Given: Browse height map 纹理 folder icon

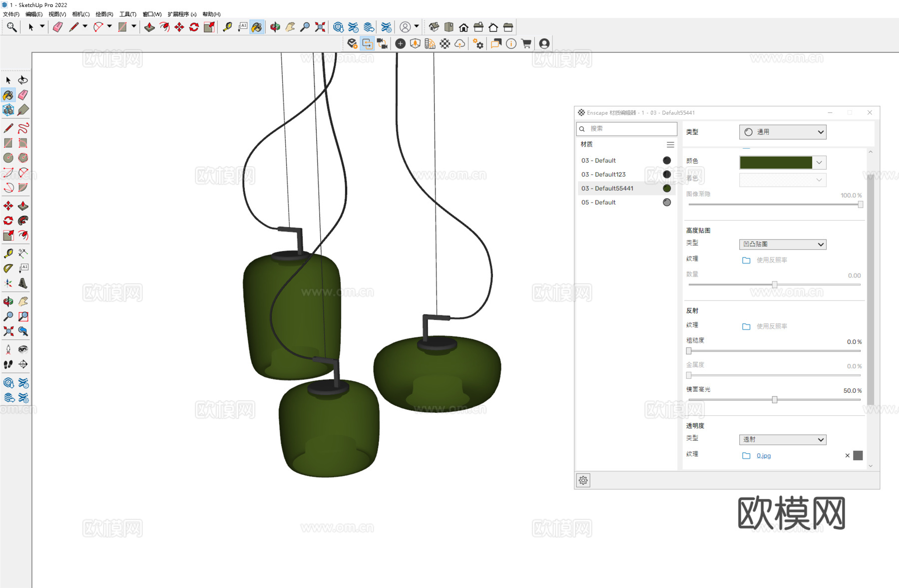Looking at the screenshot, I should tap(746, 260).
